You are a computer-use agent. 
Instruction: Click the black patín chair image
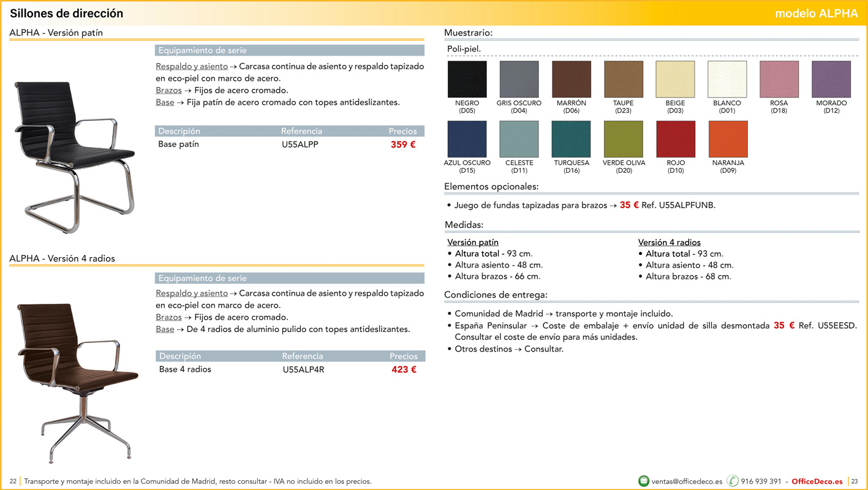[x=74, y=157]
